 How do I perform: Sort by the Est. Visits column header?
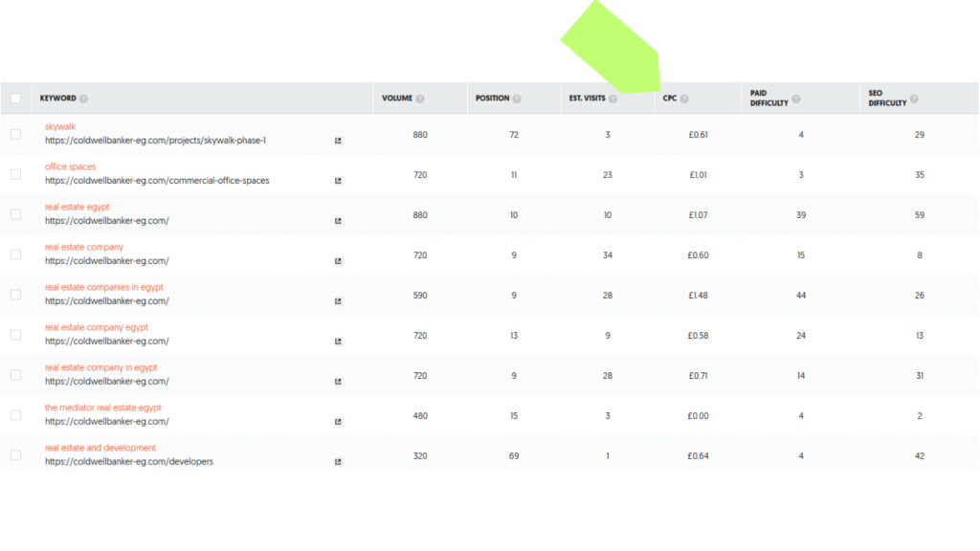click(587, 99)
